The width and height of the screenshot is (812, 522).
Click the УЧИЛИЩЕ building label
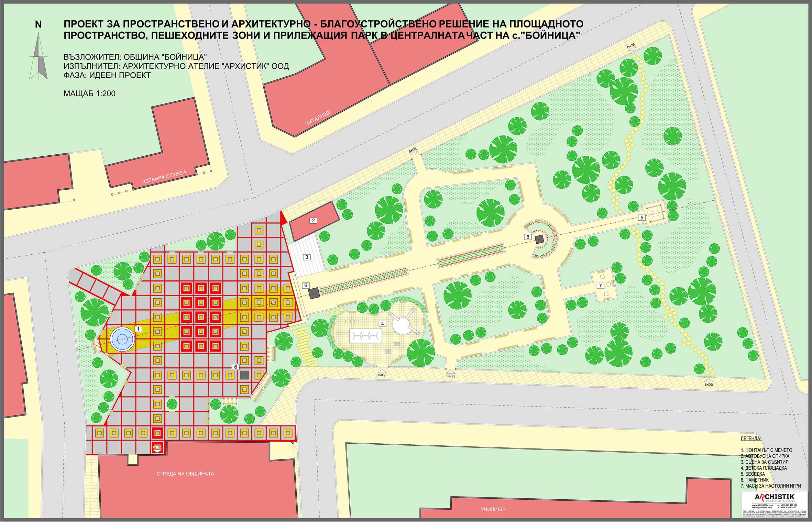[493, 509]
